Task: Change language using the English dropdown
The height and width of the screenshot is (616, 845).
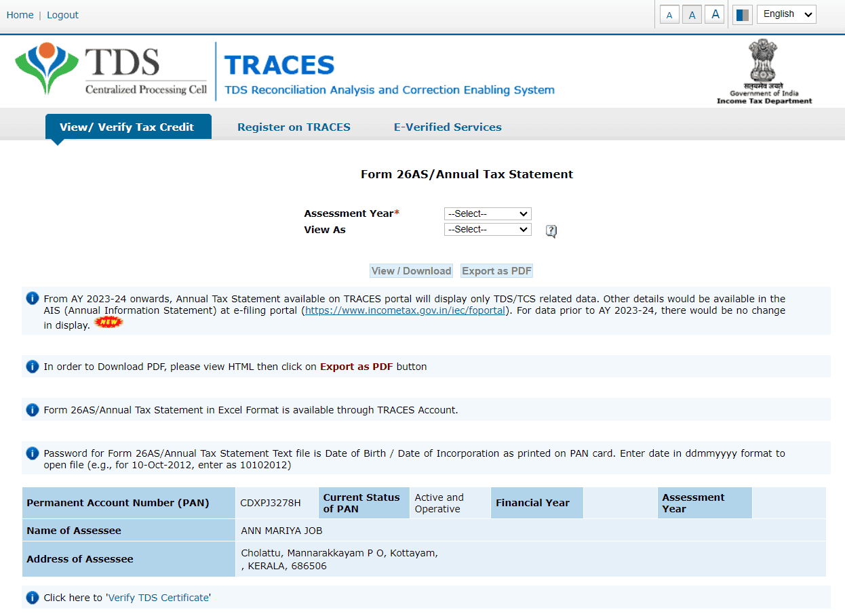Action: pyautogui.click(x=786, y=14)
